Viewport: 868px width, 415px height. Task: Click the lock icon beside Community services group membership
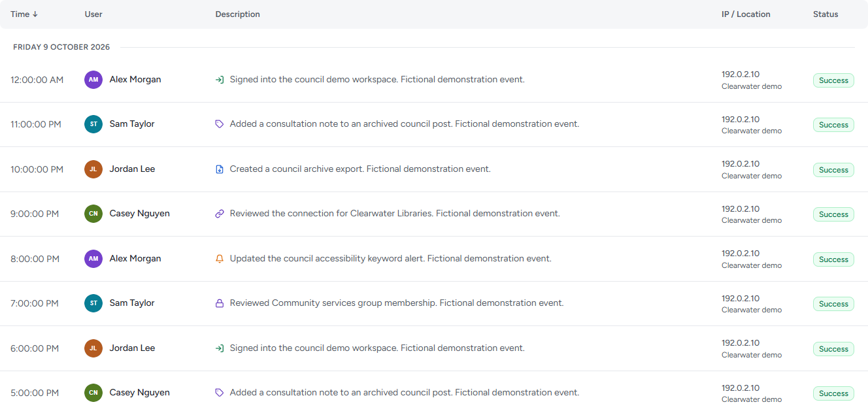tap(220, 303)
